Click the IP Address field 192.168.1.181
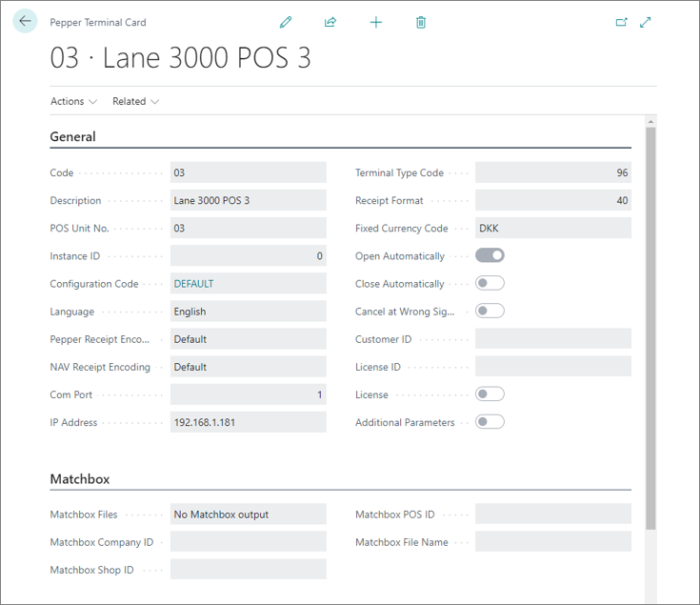Viewport: 700px width, 605px height. (x=249, y=421)
